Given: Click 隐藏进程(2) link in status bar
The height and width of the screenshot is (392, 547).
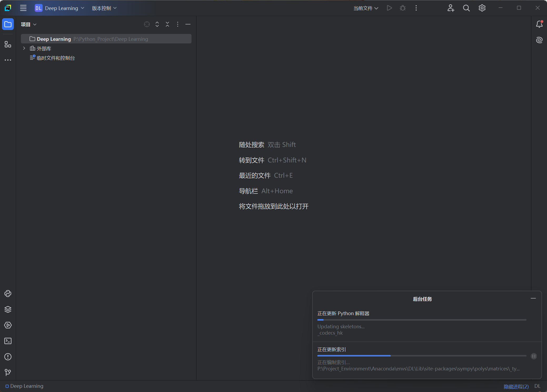Looking at the screenshot, I should (516, 386).
